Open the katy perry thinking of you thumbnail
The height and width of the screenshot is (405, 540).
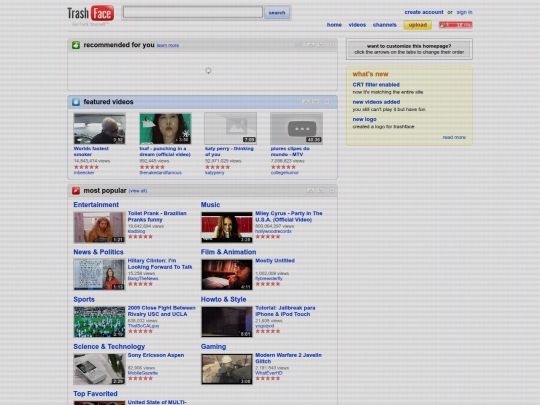click(x=230, y=128)
